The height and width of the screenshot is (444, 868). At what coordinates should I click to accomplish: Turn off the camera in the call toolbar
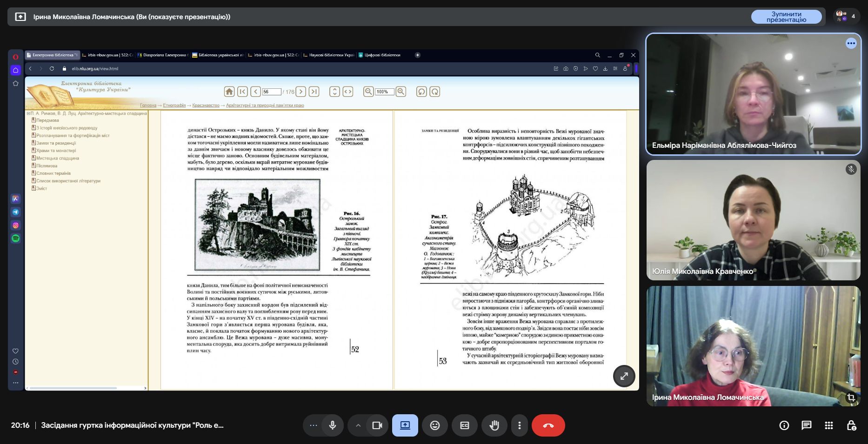(x=377, y=425)
